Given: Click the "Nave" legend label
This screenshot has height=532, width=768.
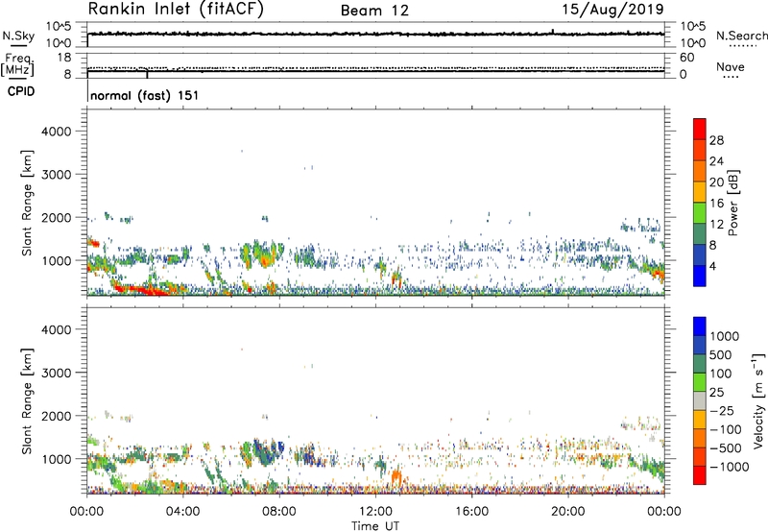Looking at the screenshot, I should coord(730,67).
